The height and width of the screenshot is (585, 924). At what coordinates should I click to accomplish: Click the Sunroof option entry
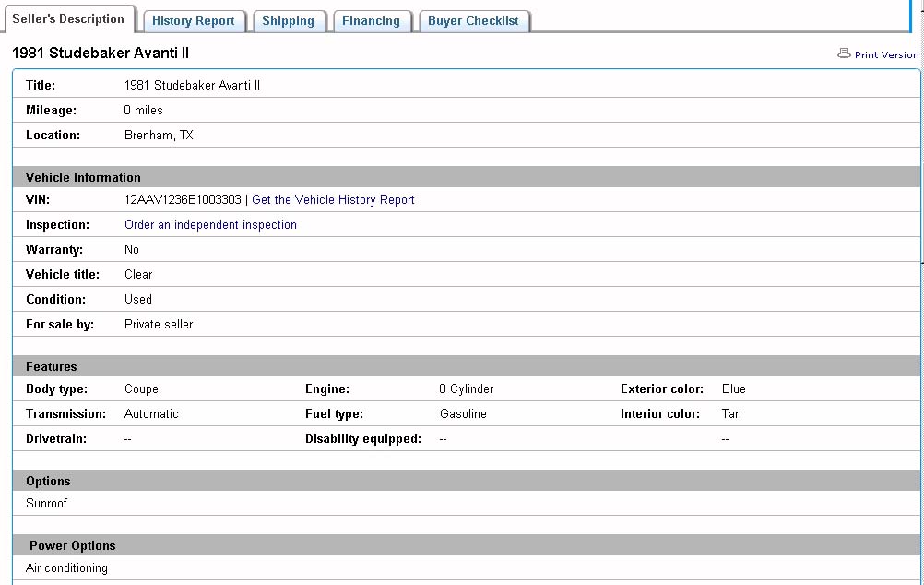[47, 504]
